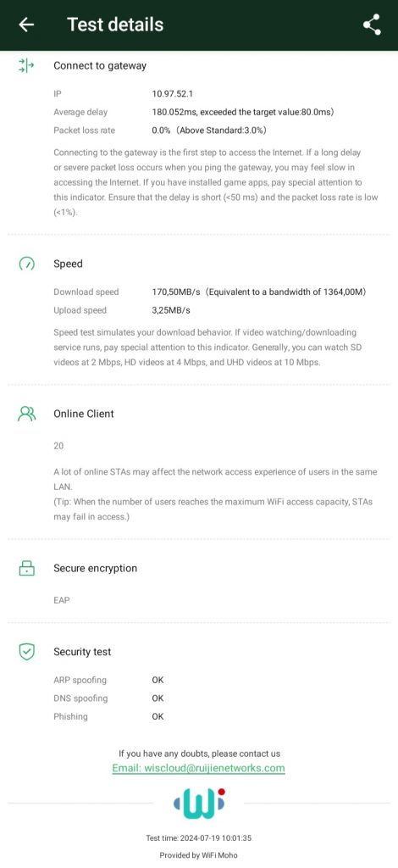Click the Test time stamp text
This screenshot has width=398, height=868.
(199, 838)
